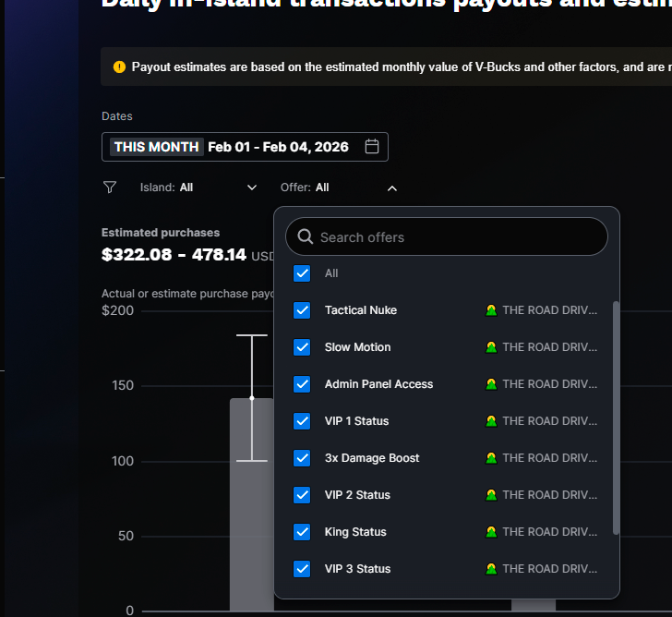The width and height of the screenshot is (672, 617).
Task: Click the Admin Panel Access label
Action: (x=378, y=383)
